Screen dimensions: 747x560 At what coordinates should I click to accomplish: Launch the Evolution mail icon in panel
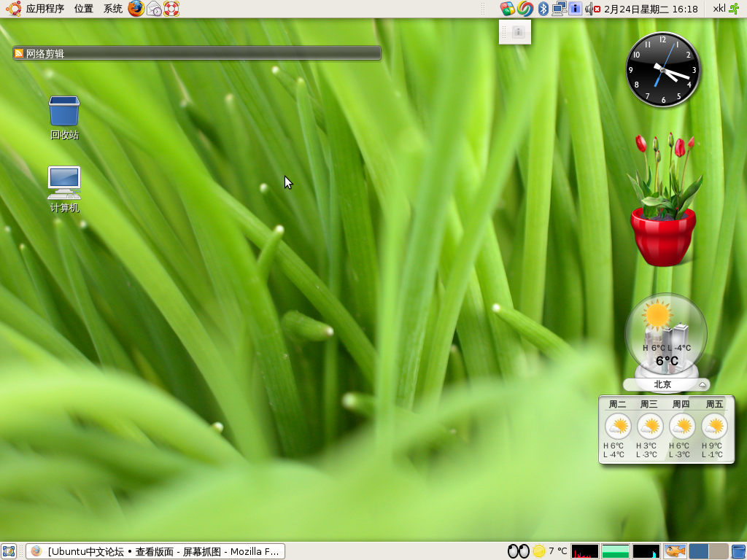pos(155,9)
